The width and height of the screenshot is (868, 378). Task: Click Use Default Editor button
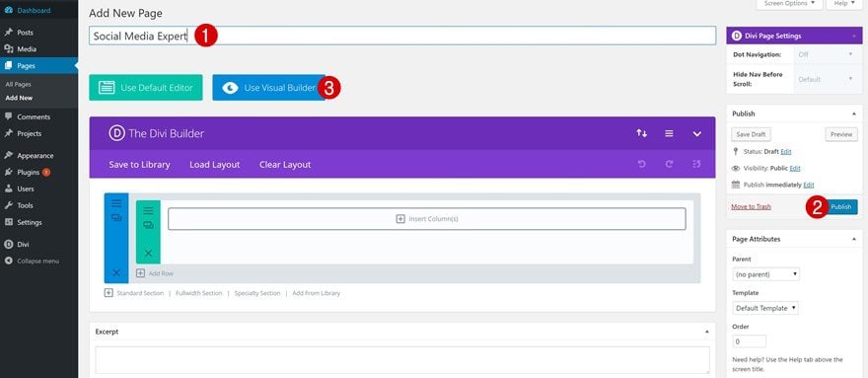pos(146,88)
